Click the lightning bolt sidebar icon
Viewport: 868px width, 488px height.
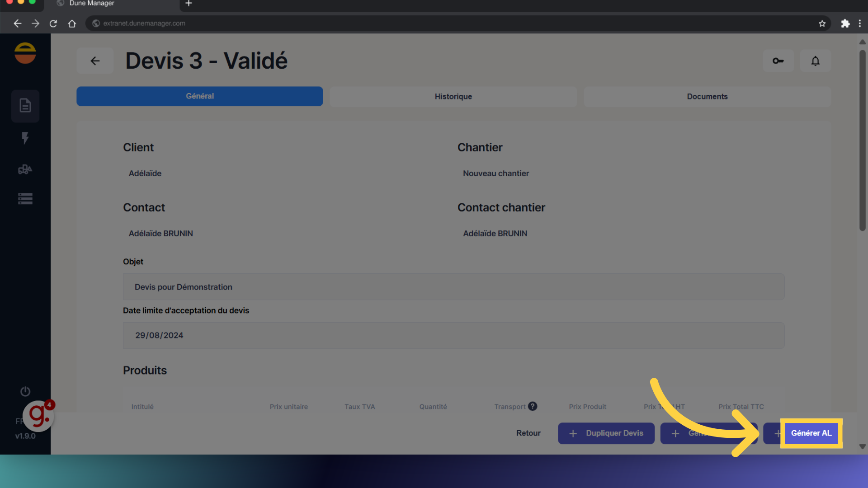pyautogui.click(x=25, y=138)
